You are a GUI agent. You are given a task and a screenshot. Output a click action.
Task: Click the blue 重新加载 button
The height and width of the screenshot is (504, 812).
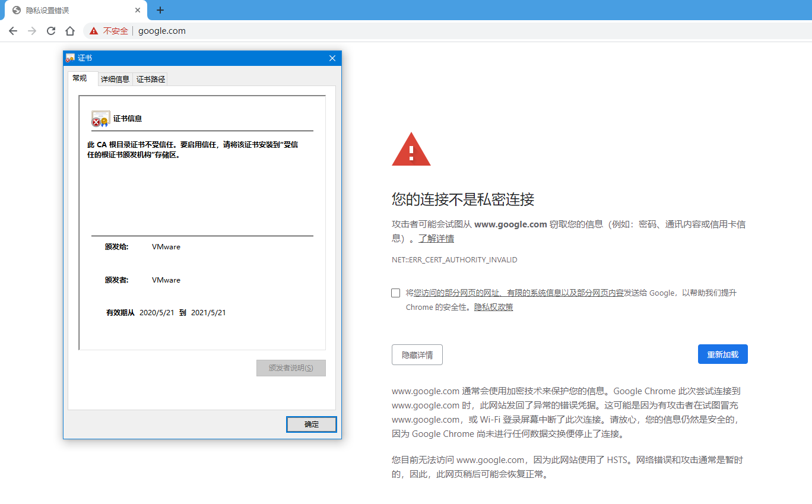(723, 354)
